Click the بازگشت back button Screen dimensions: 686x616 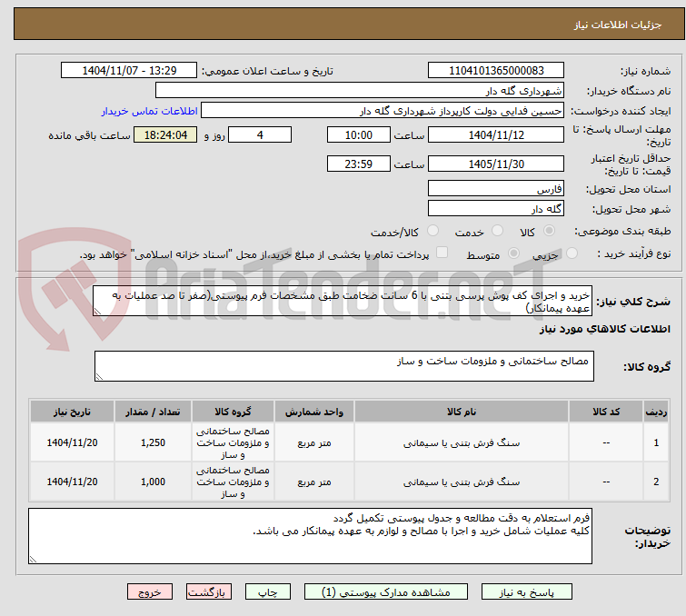(209, 592)
